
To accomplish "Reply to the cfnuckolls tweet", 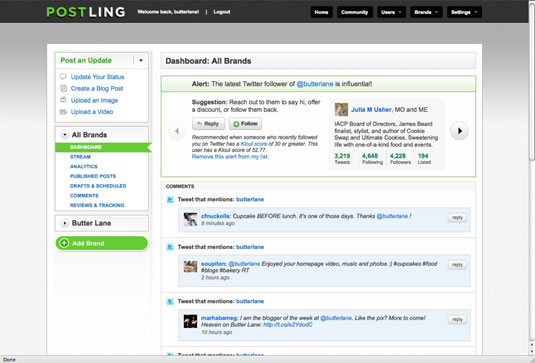I will pyautogui.click(x=457, y=217).
